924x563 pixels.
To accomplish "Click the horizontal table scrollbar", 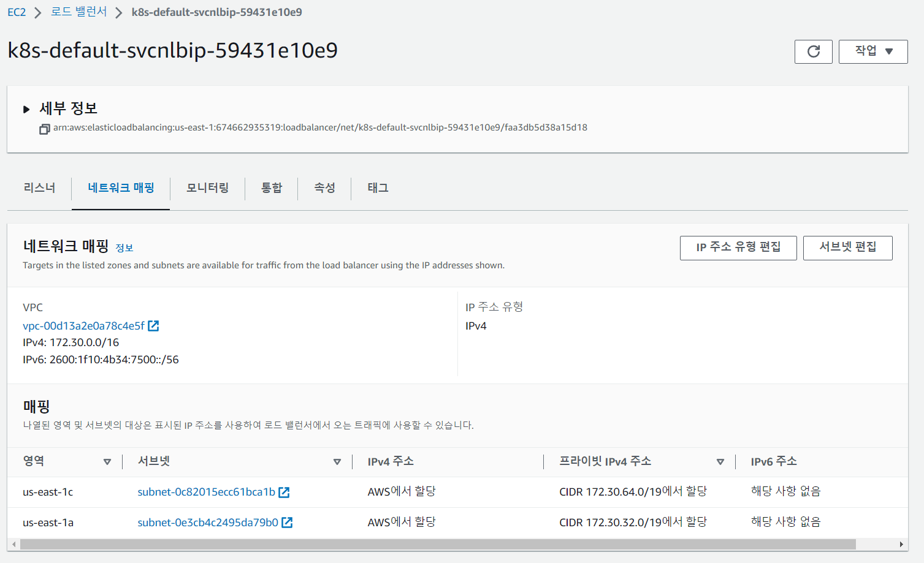I will click(x=438, y=544).
